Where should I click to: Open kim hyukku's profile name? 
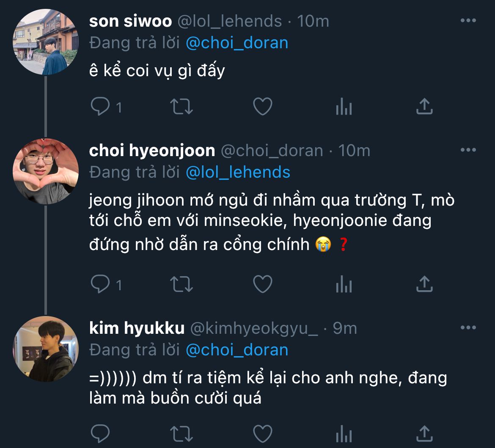[137, 328]
